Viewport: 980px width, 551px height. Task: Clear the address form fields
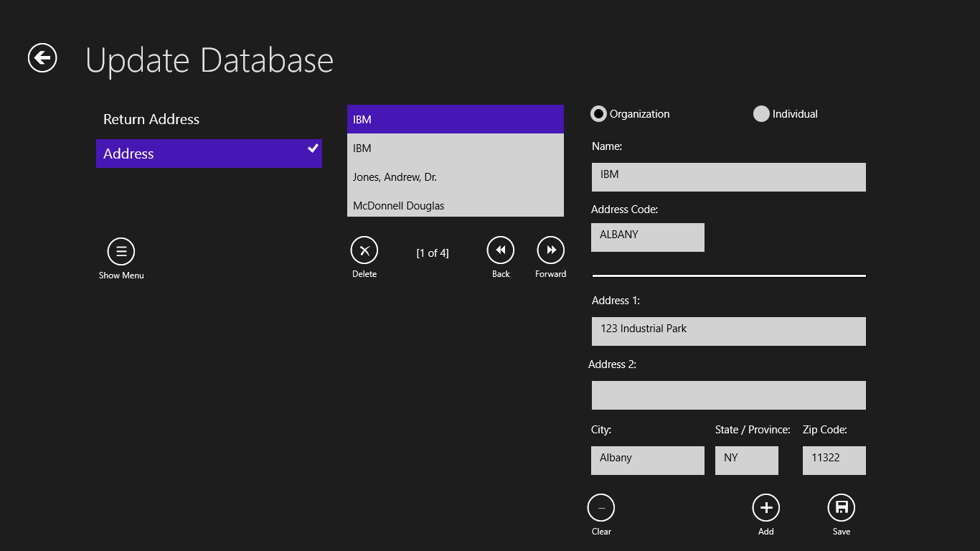click(x=600, y=507)
